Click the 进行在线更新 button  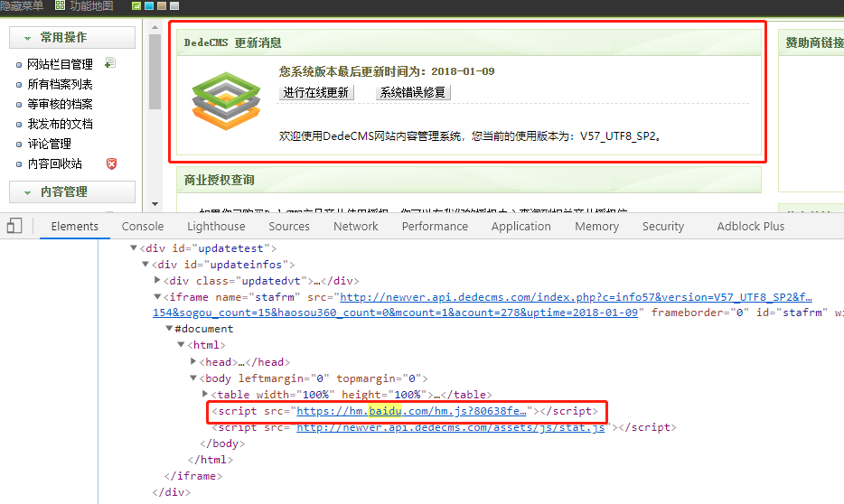click(316, 92)
